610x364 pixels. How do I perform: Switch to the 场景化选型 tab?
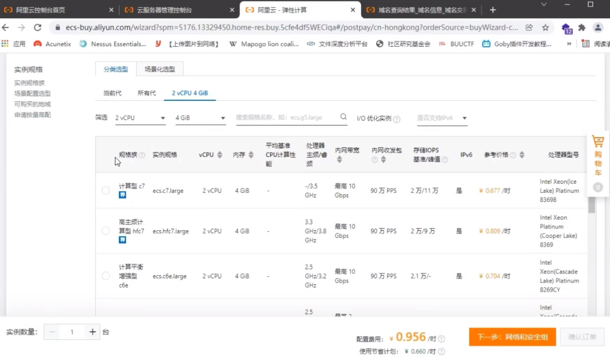coord(159,69)
